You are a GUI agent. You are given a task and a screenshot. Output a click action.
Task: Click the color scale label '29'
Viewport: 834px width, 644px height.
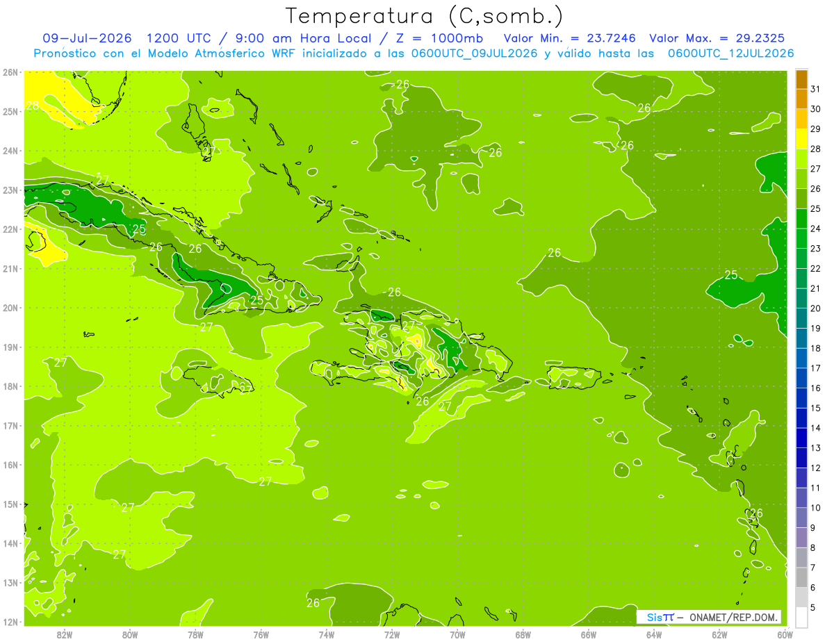816,129
